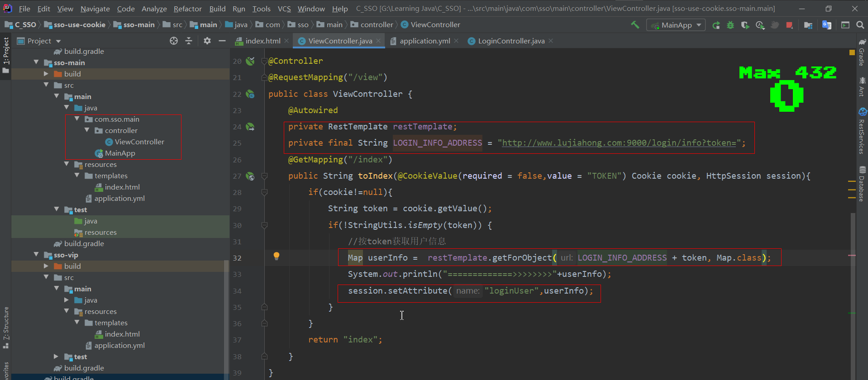Image resolution: width=868 pixels, height=380 pixels.
Task: Switch to the LoginController.java tab
Action: [x=511, y=41]
